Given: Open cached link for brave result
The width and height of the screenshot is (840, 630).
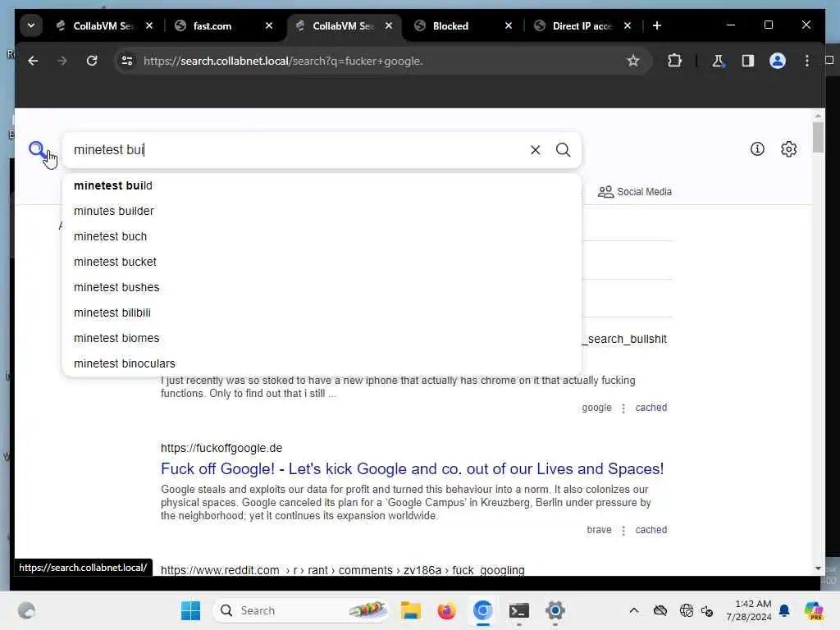Looking at the screenshot, I should pyautogui.click(x=651, y=530).
